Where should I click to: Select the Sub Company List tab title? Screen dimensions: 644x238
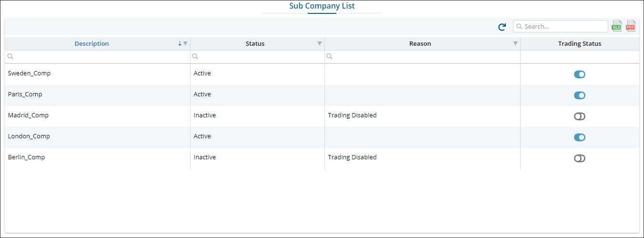tap(322, 6)
